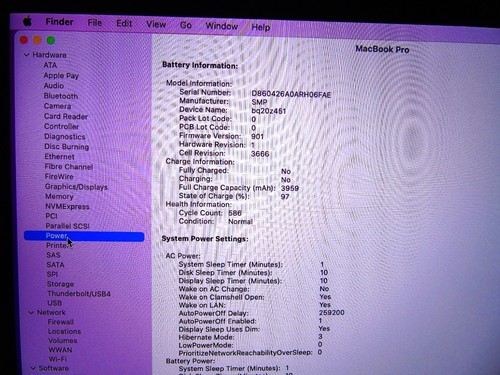The image size is (500, 375).
Task: Click the green zoom window button
Action: click(x=51, y=41)
